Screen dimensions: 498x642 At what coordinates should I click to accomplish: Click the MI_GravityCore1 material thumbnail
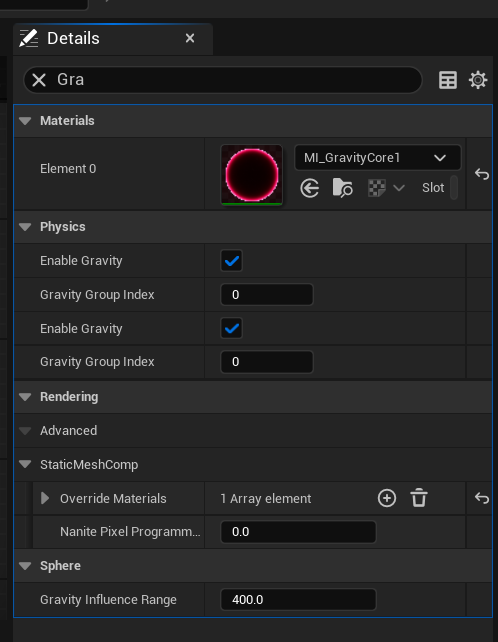pos(251,175)
